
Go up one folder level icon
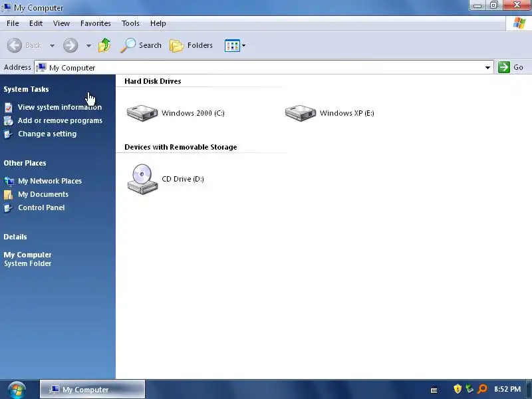tap(104, 45)
